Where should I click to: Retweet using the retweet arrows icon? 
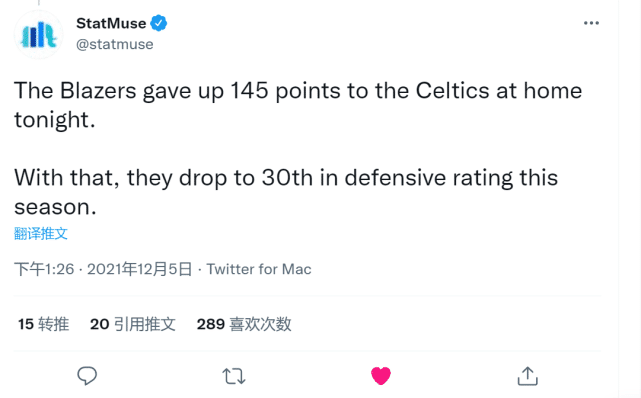click(x=234, y=376)
